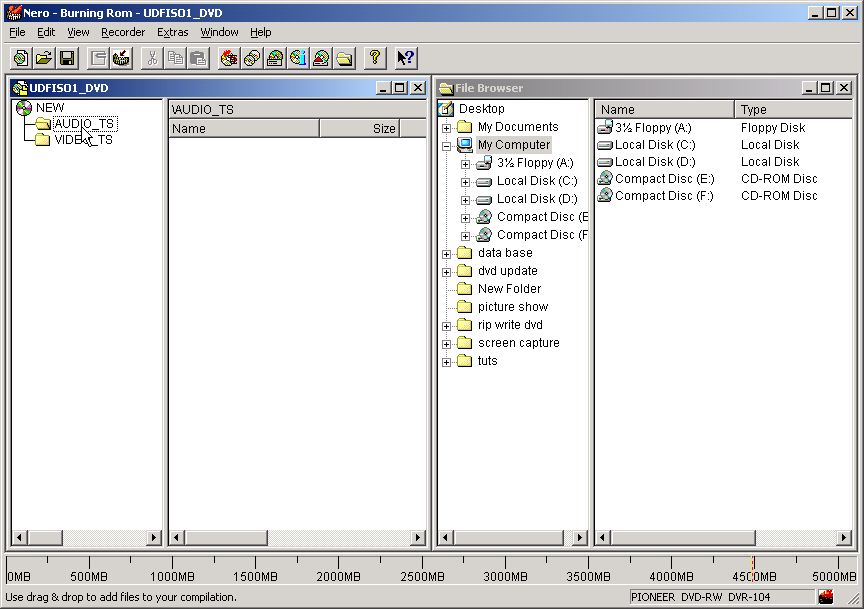Expand Compact Disc (F:) in folder tree
Image resolution: width=864 pixels, height=609 pixels.
pyautogui.click(x=466, y=236)
